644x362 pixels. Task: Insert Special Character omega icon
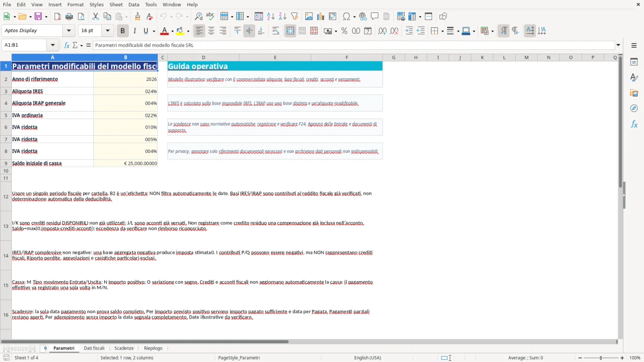coord(346,16)
